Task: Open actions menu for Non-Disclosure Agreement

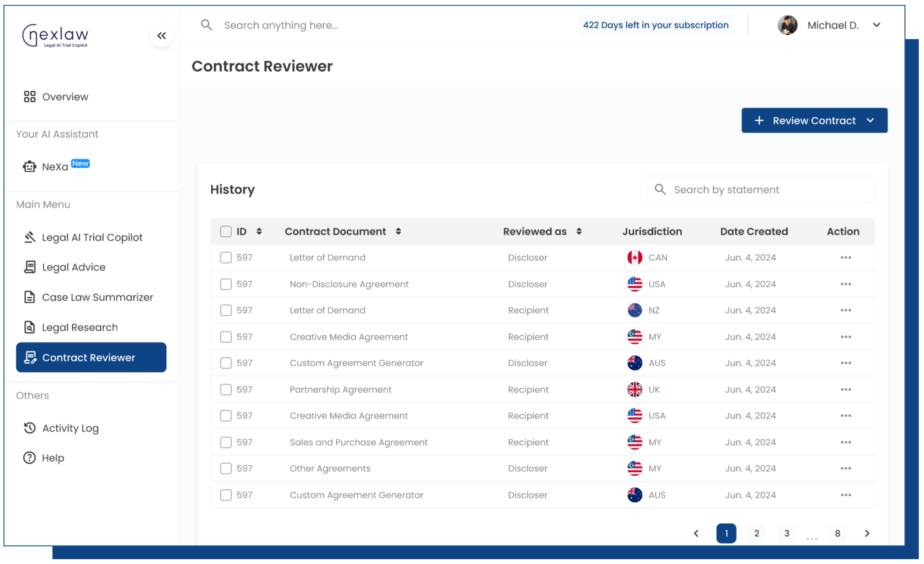Action: (846, 284)
